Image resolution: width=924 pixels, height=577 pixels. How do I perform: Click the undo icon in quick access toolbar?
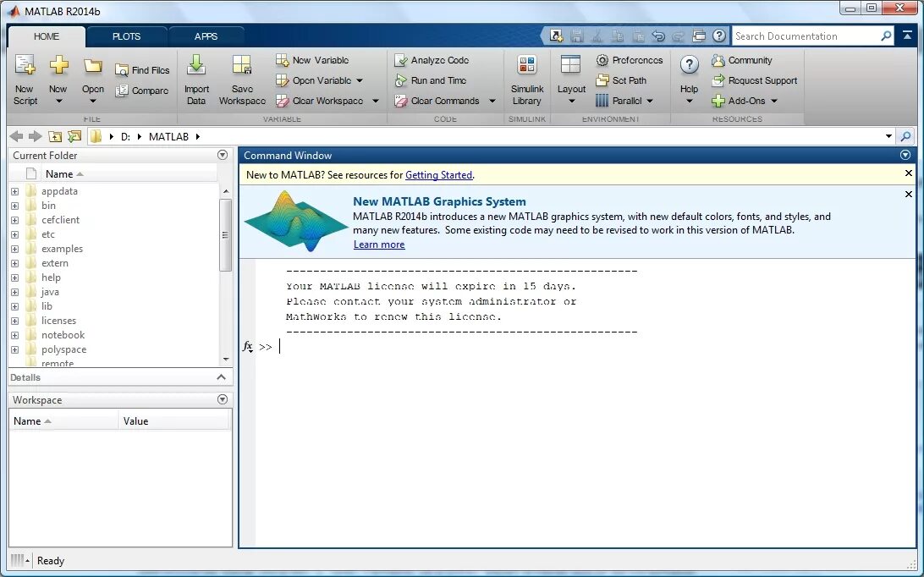click(658, 36)
